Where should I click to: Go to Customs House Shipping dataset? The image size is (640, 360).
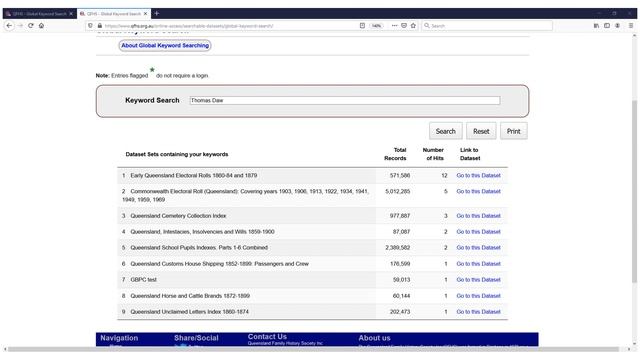[x=478, y=264]
